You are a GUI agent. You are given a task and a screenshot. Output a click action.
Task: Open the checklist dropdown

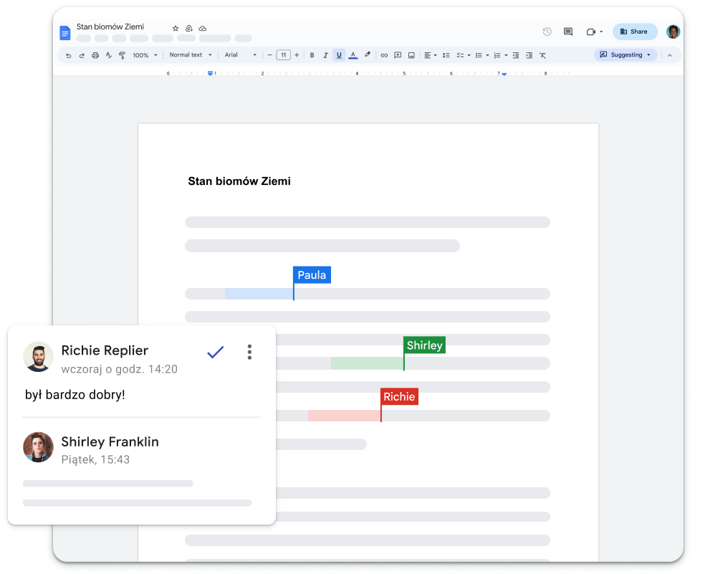coord(464,55)
